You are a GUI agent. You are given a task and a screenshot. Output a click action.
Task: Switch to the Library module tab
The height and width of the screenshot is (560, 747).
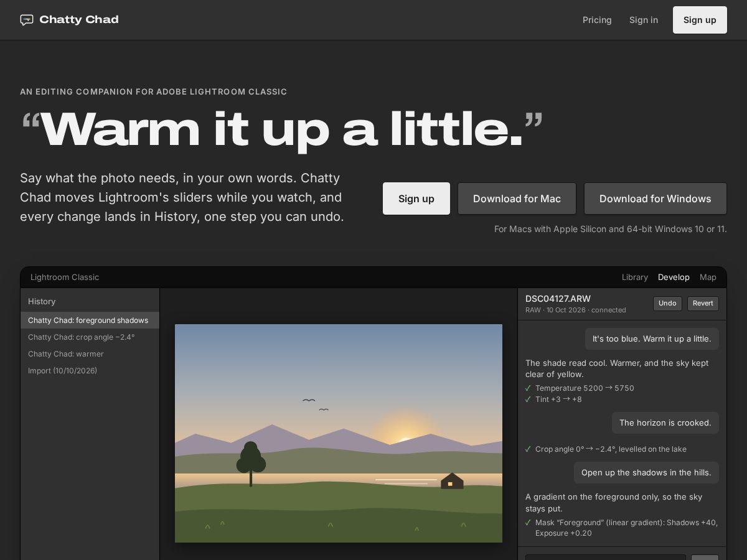(x=635, y=278)
